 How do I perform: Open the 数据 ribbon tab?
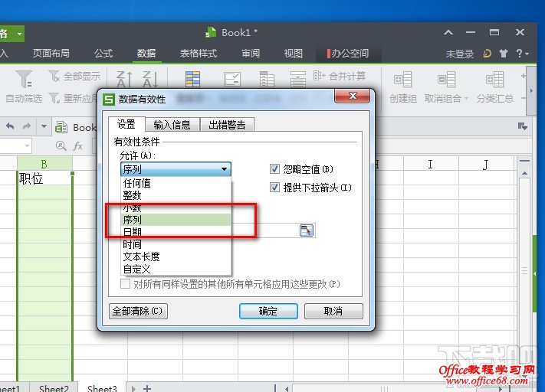(x=146, y=53)
